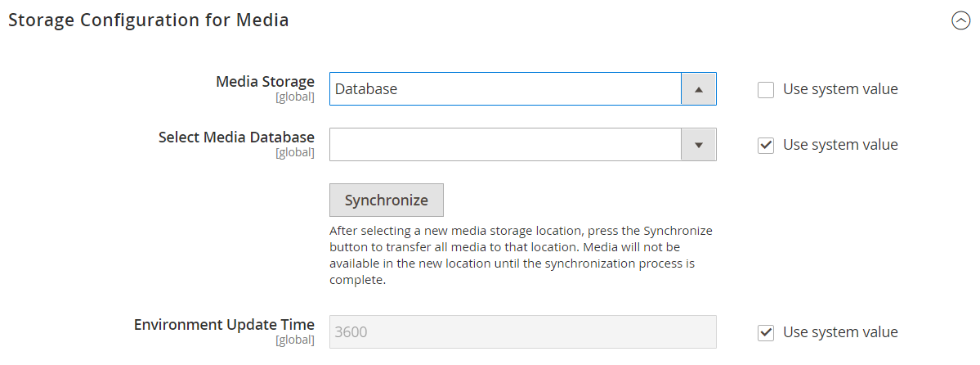This screenshot has height=365, width=980.
Task: Click the Media Storage field label
Action: tap(265, 81)
